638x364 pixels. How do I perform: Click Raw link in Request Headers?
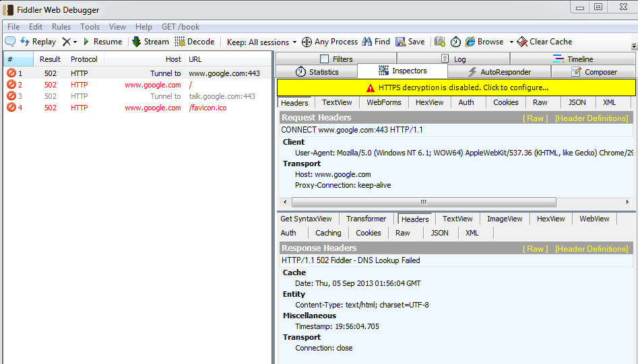(536, 118)
